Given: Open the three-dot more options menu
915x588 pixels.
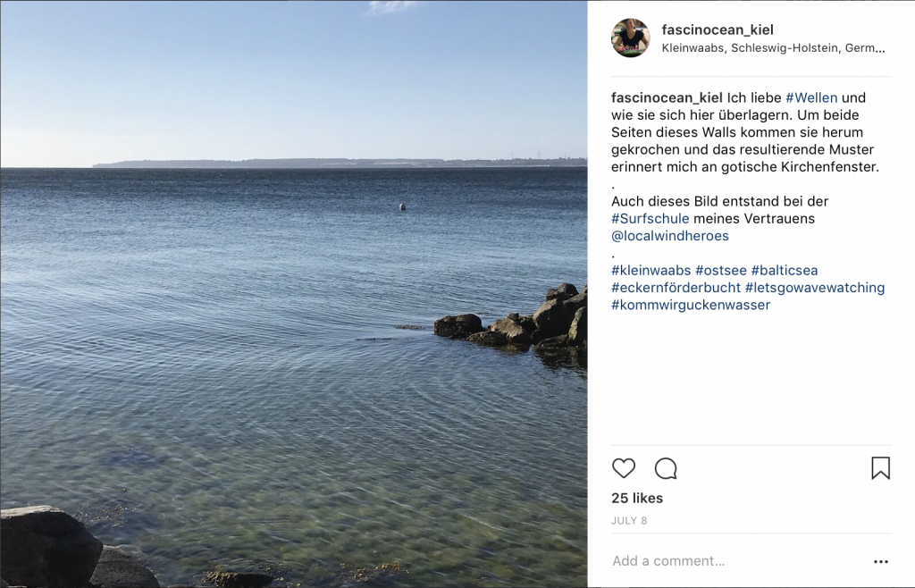Looking at the screenshot, I should [x=880, y=561].
